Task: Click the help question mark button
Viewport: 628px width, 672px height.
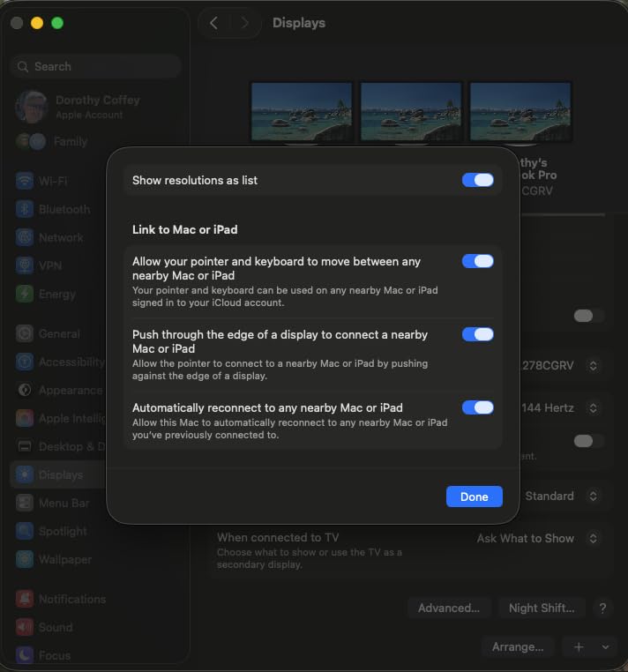Action: [602, 608]
